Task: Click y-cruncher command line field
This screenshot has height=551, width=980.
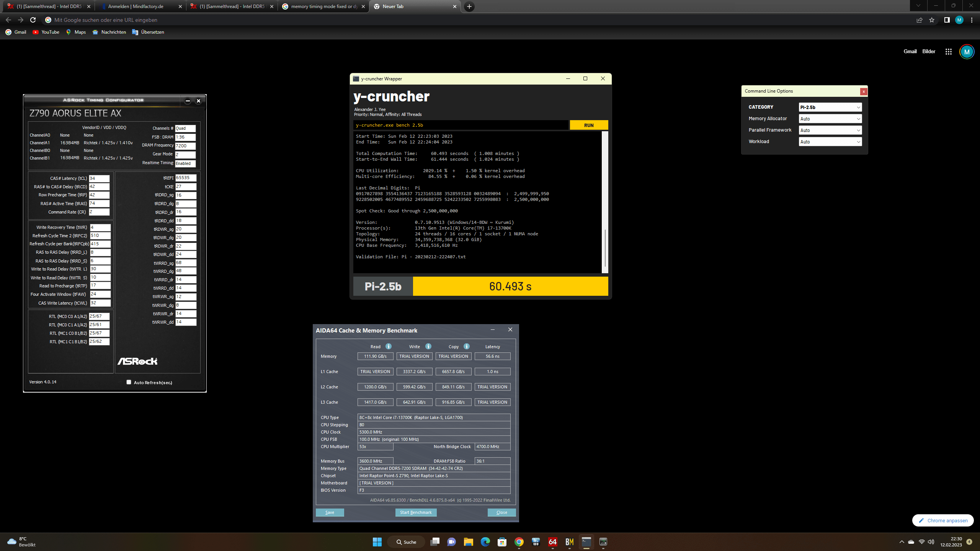Action: pyautogui.click(x=461, y=125)
